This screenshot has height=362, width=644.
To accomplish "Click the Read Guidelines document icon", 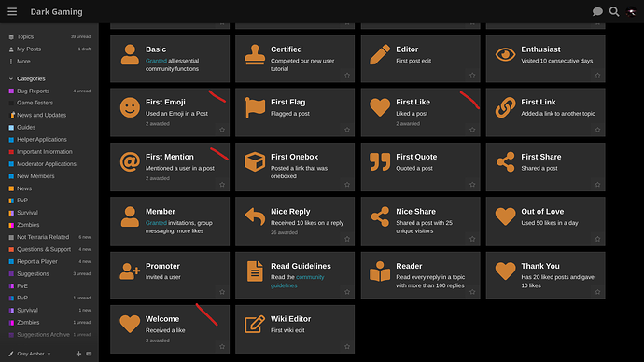I will click(255, 271).
